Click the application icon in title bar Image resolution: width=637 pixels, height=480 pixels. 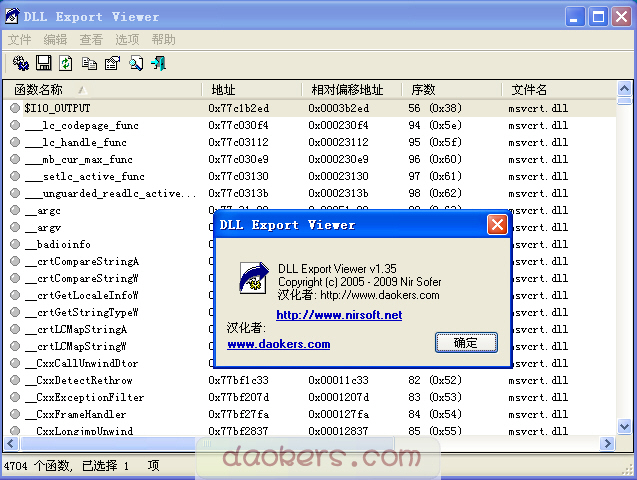click(12, 16)
